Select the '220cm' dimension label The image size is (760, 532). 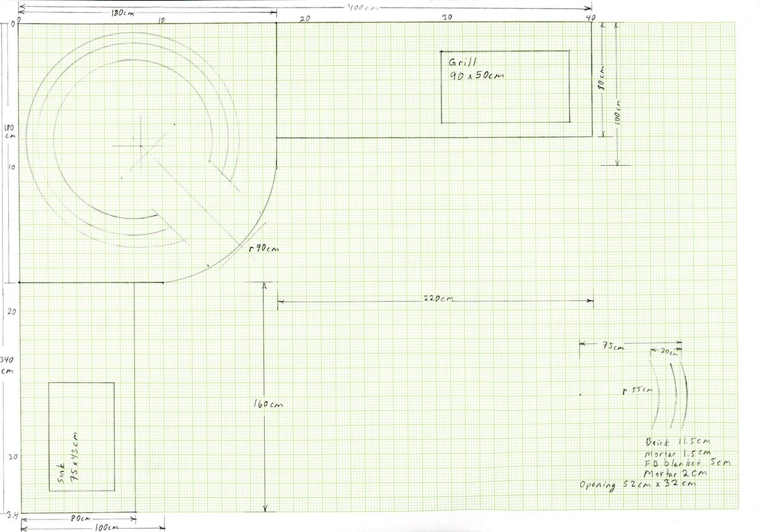click(x=438, y=299)
